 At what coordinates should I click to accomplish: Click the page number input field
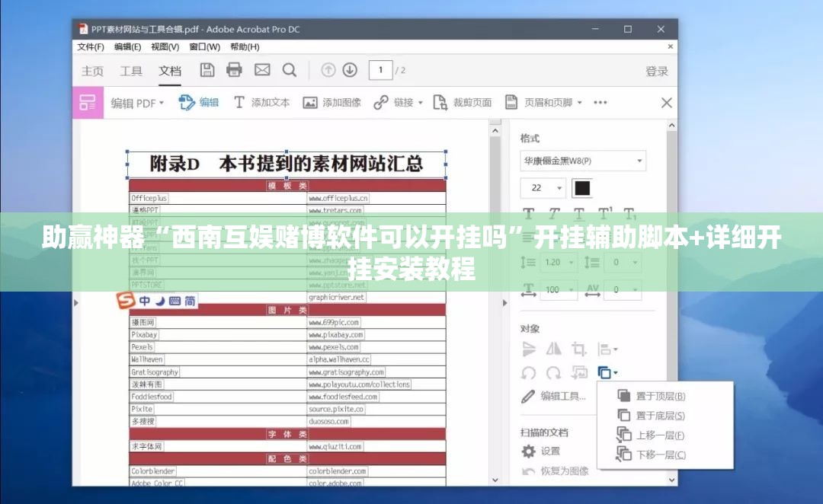[x=380, y=70]
